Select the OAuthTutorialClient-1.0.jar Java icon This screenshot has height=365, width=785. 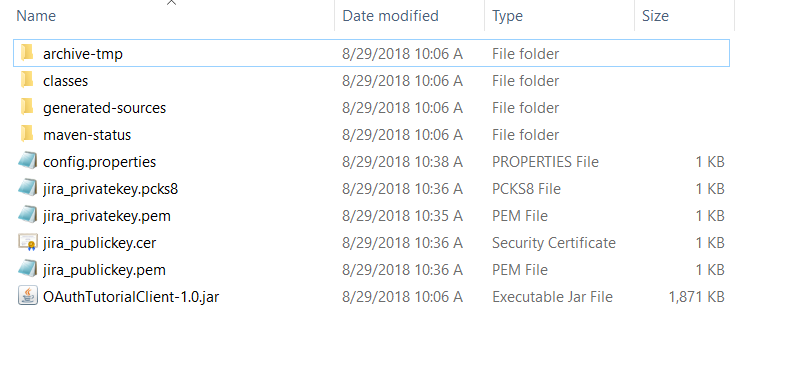pos(28,296)
